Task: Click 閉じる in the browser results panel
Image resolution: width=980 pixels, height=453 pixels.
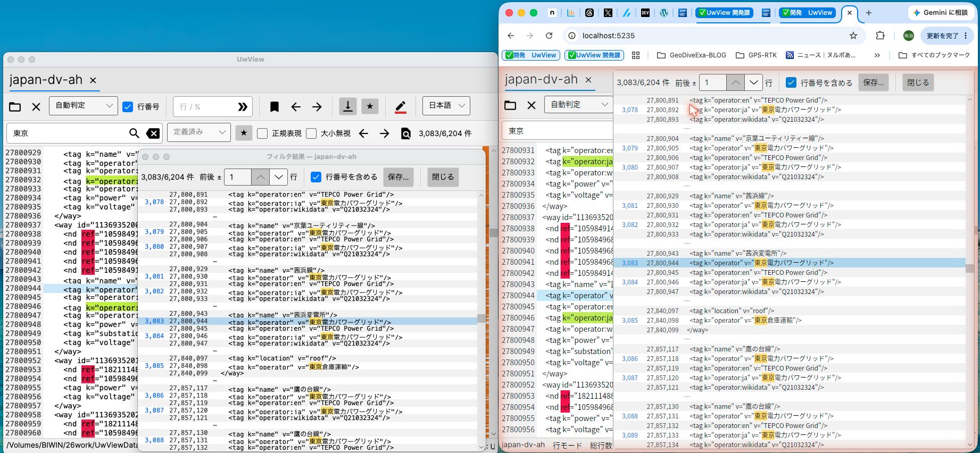Action: tap(918, 82)
